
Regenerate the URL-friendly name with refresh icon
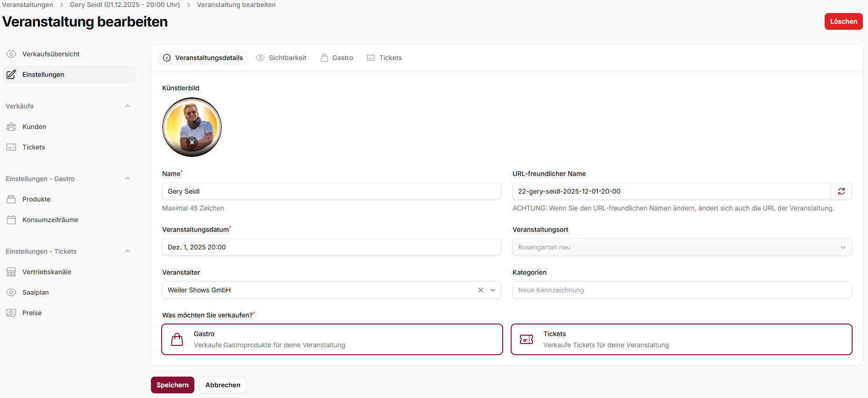(x=841, y=191)
